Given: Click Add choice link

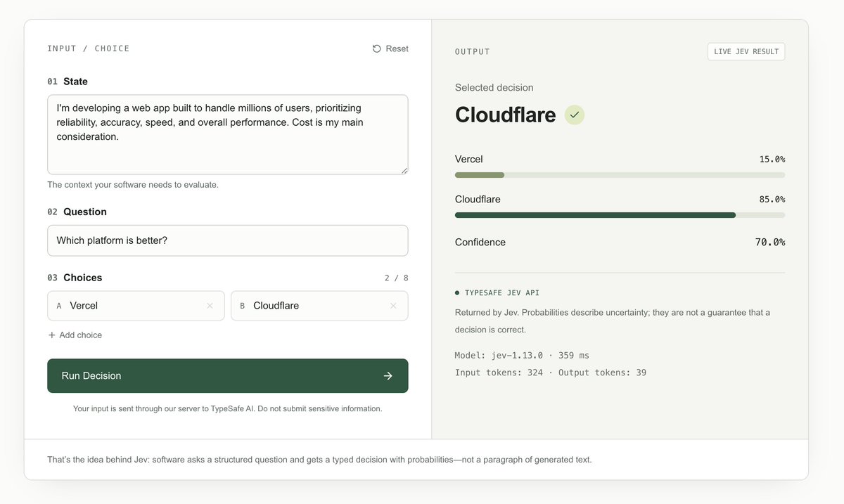Looking at the screenshot, I should coord(75,335).
